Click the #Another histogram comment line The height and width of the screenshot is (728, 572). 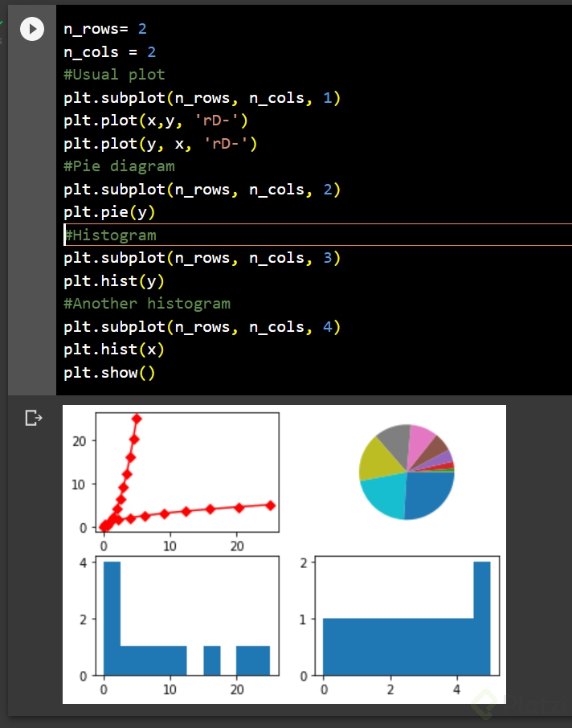click(147, 304)
